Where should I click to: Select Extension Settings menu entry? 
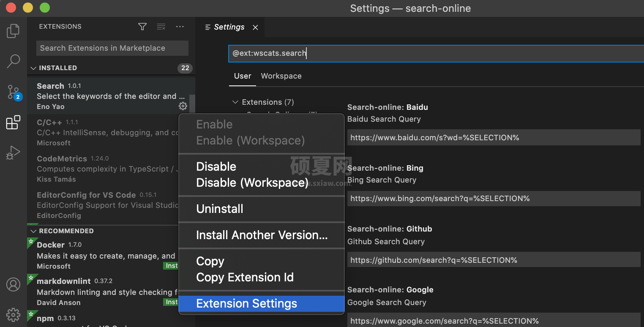(262, 303)
